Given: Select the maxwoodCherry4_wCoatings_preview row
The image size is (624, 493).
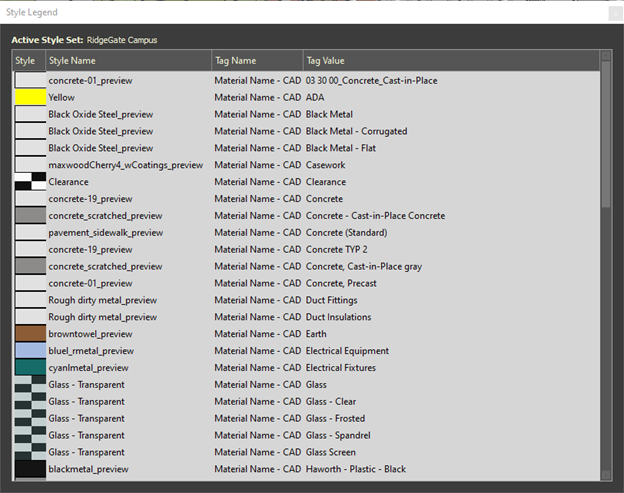Looking at the screenshot, I should point(306,165).
